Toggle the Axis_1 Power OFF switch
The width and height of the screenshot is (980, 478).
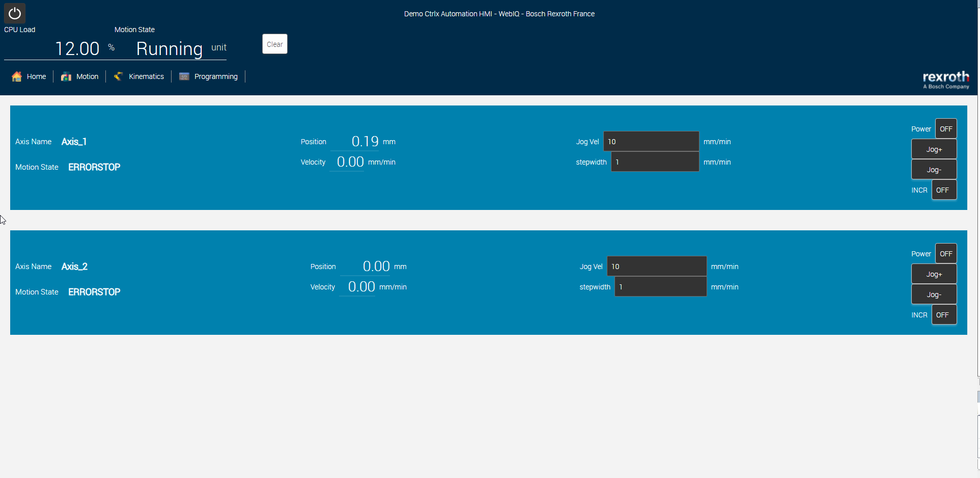click(946, 129)
